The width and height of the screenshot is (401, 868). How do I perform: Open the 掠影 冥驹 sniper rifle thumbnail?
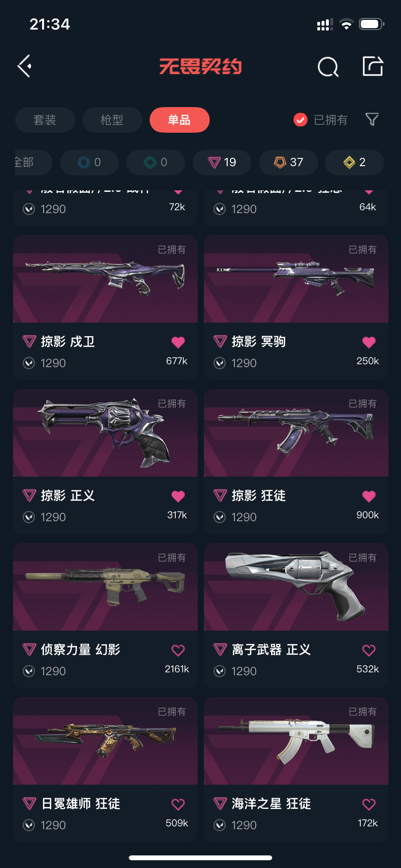[296, 279]
